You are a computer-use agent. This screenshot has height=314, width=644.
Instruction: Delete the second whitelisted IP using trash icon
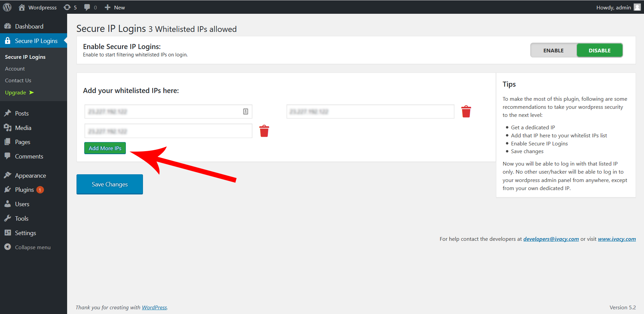point(264,131)
